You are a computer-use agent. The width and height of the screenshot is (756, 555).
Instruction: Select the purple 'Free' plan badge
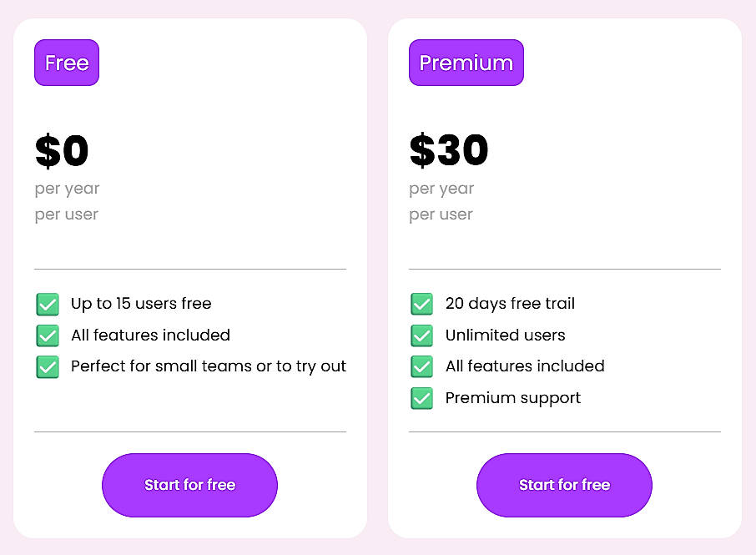tap(66, 63)
